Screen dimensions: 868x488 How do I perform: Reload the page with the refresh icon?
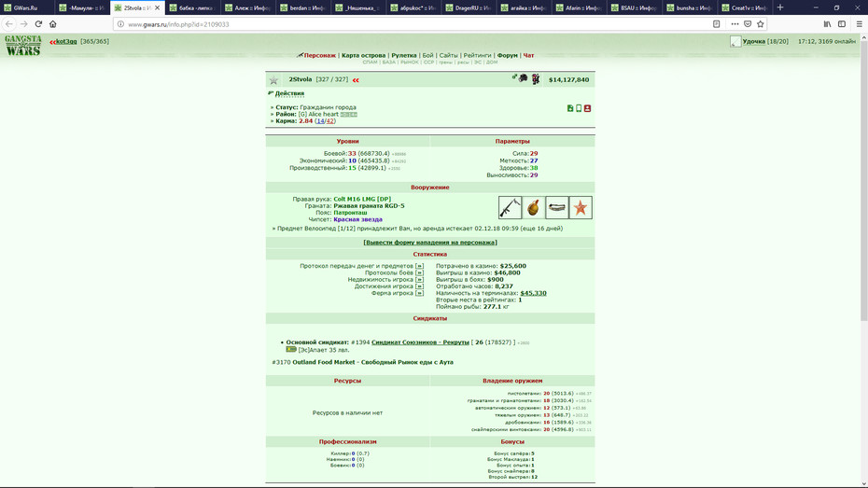[x=38, y=24]
